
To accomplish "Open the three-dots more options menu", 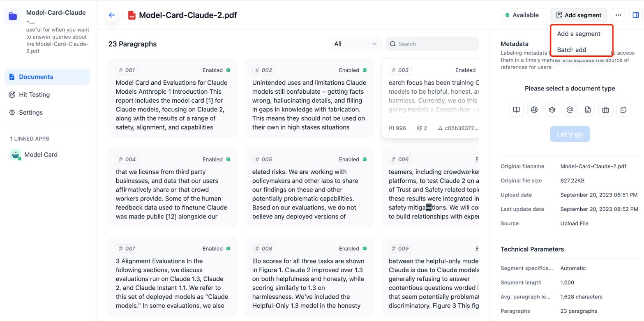I will (618, 15).
